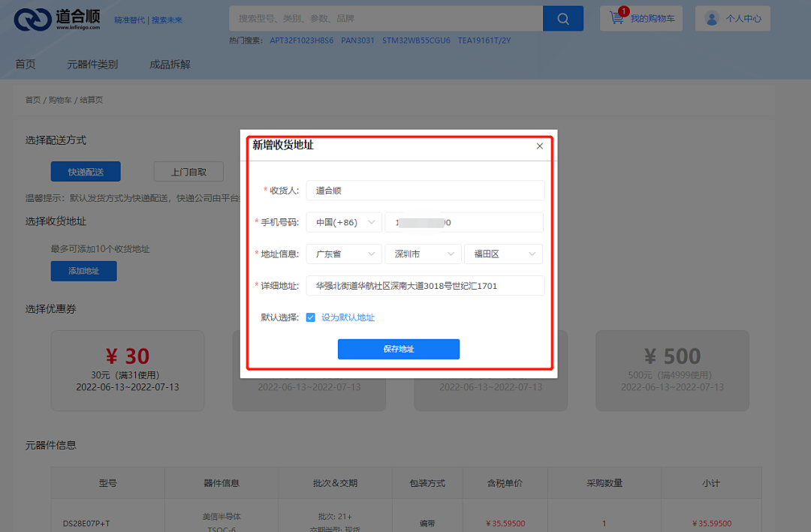Click inside the 详细地址 address input field
This screenshot has height=532, width=811.
pyautogui.click(x=425, y=285)
